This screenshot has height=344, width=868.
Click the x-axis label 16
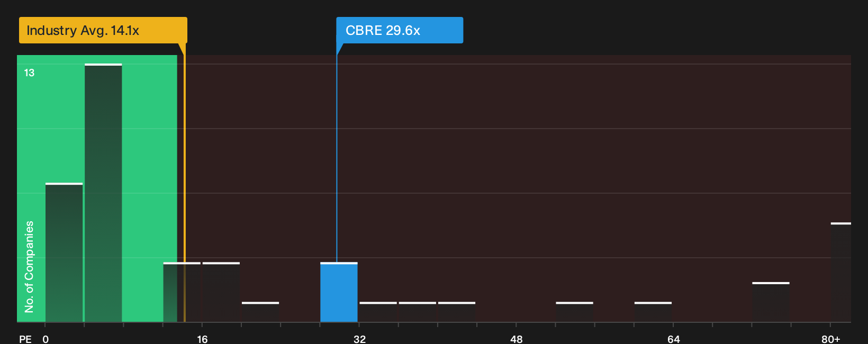pos(202,339)
